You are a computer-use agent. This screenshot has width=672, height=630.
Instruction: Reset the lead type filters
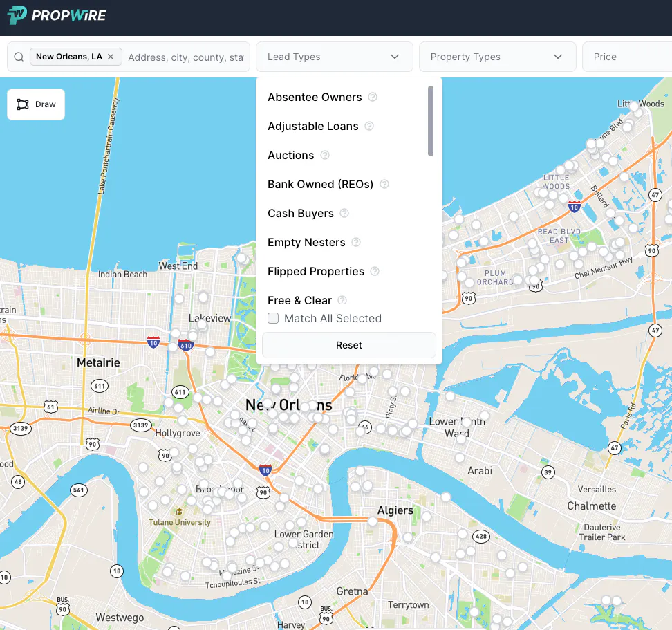348,345
